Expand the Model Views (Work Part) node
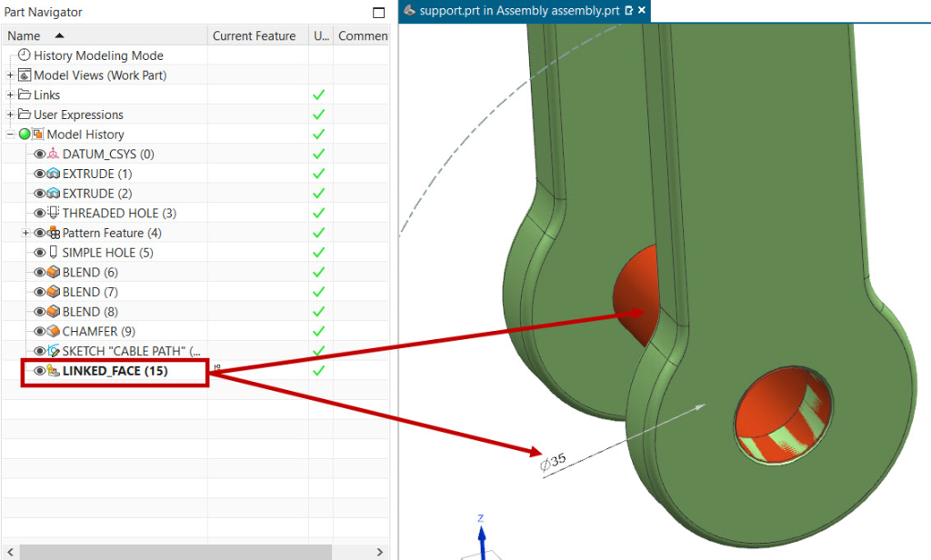The height and width of the screenshot is (560, 931). pos(10,75)
